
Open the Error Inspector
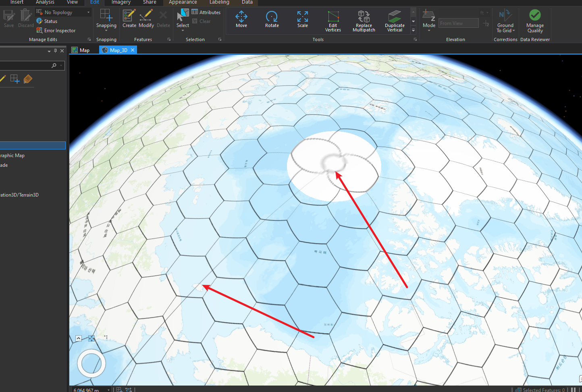pyautogui.click(x=56, y=31)
